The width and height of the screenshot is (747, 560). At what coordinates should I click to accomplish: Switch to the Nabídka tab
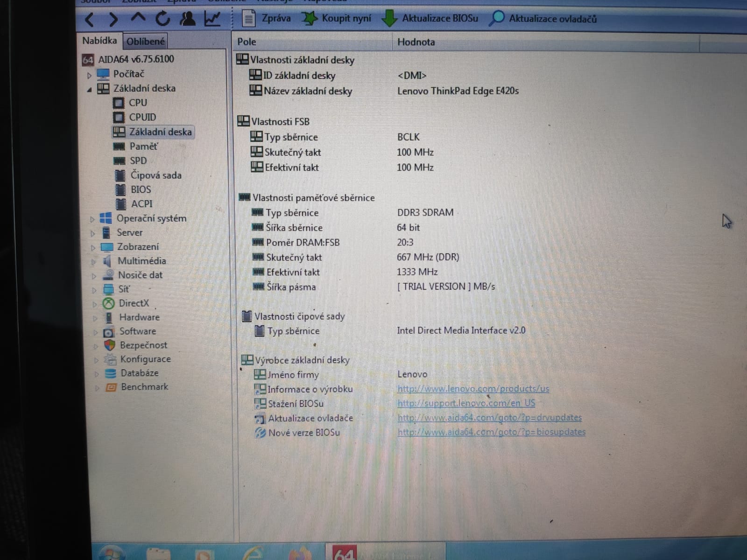coord(99,41)
